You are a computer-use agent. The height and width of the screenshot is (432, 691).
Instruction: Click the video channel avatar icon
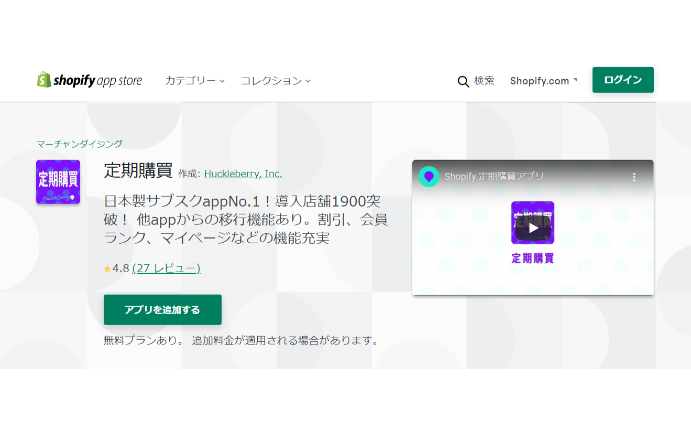(x=428, y=177)
